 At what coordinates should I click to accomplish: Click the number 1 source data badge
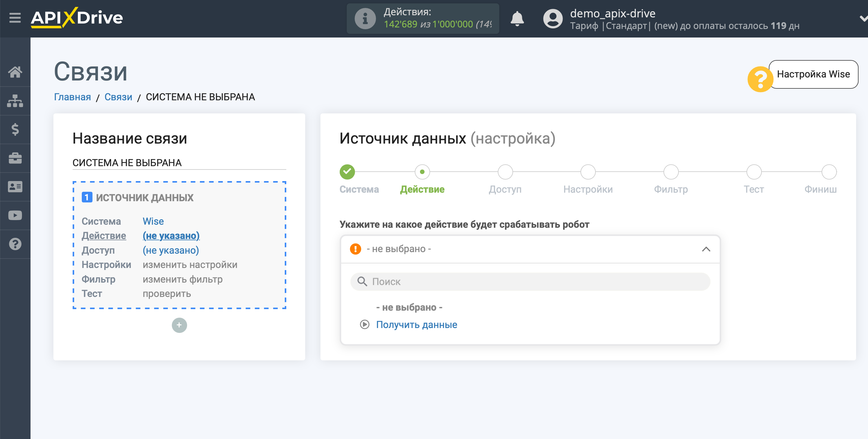87,197
